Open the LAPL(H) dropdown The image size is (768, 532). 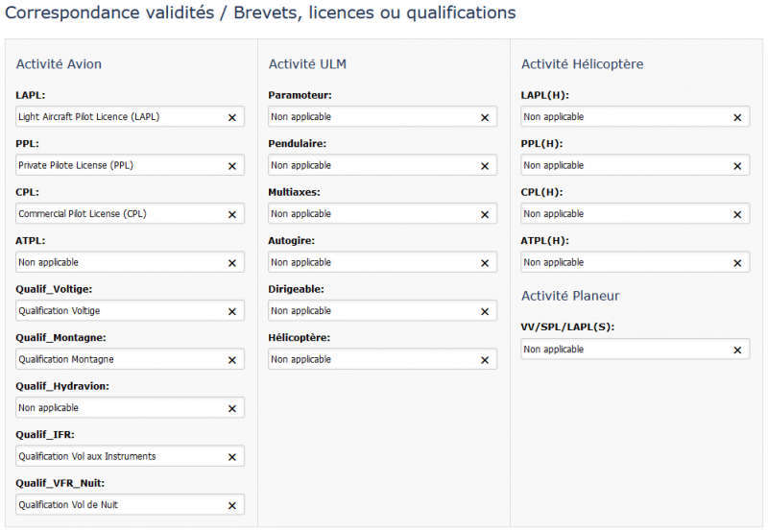coord(624,117)
